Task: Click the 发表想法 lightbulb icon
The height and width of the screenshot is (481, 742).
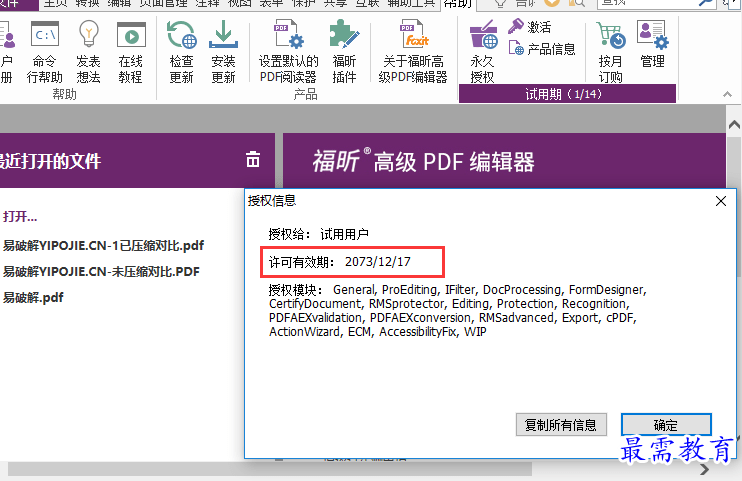Action: [88, 34]
